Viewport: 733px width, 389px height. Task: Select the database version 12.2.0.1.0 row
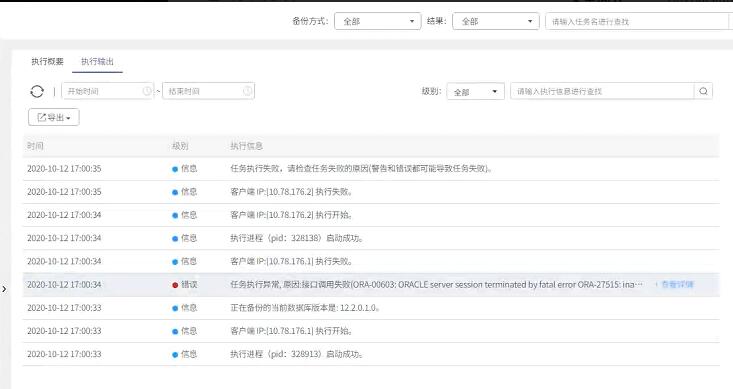pyautogui.click(x=371, y=308)
